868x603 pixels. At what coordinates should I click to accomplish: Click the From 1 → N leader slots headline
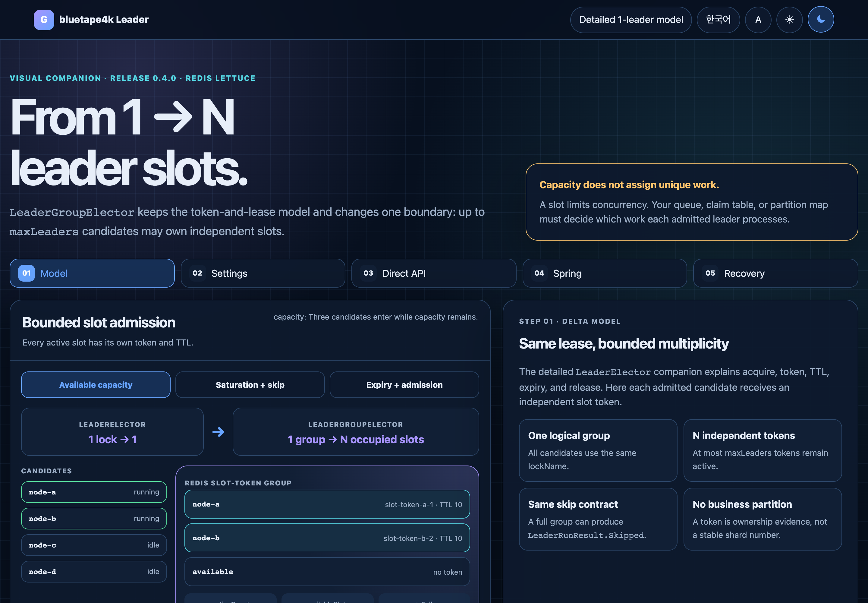coord(129,142)
